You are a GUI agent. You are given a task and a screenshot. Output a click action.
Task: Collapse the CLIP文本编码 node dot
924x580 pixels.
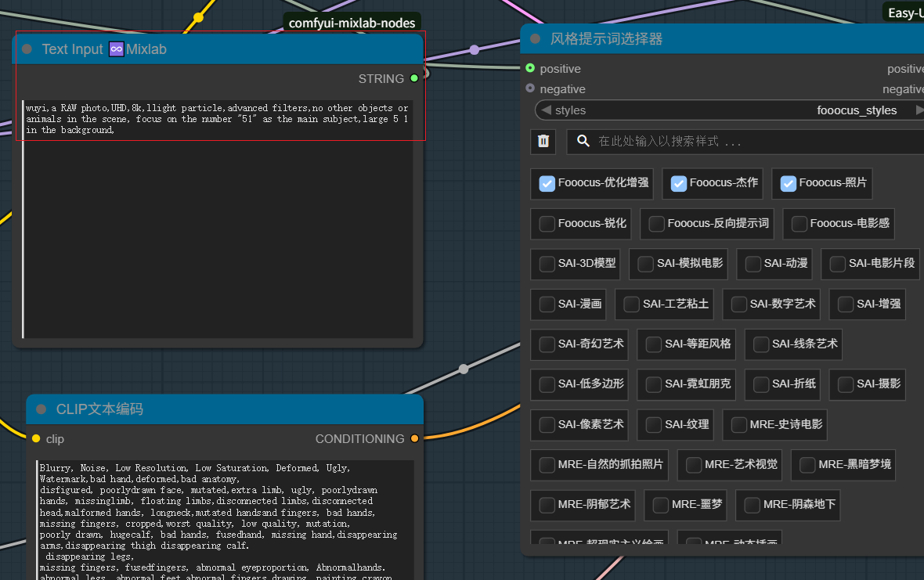42,409
